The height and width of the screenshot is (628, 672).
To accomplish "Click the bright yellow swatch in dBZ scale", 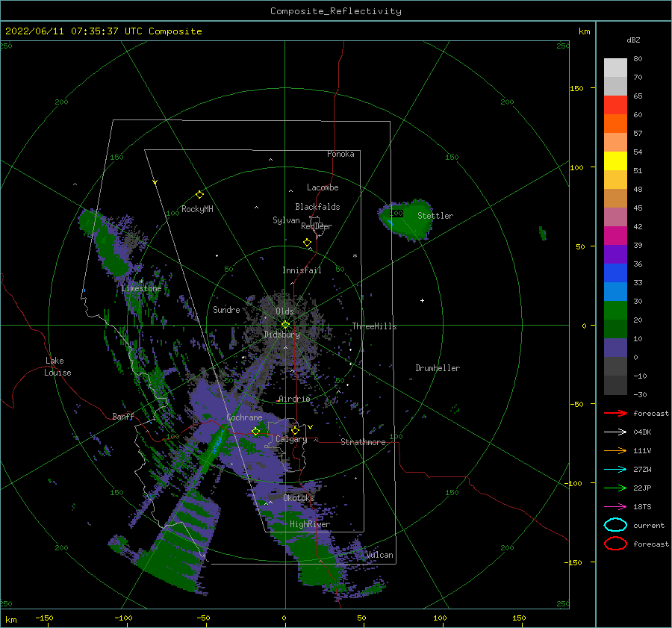I will (x=615, y=161).
